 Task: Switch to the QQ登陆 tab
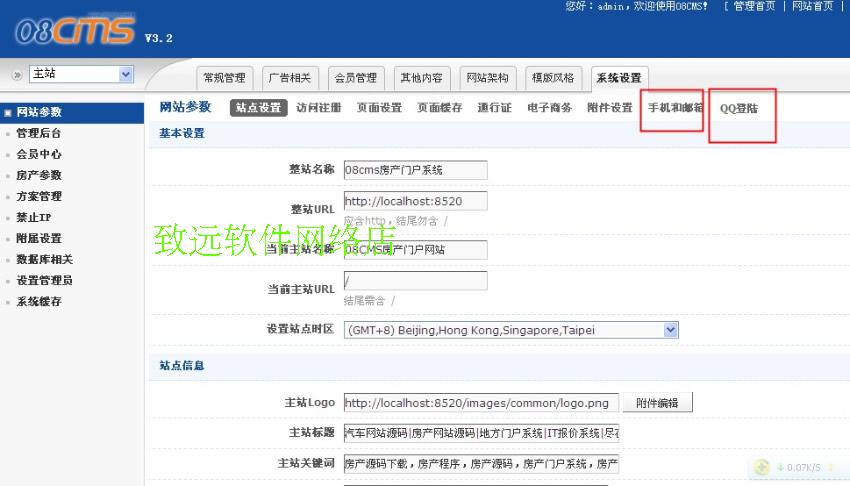click(739, 108)
